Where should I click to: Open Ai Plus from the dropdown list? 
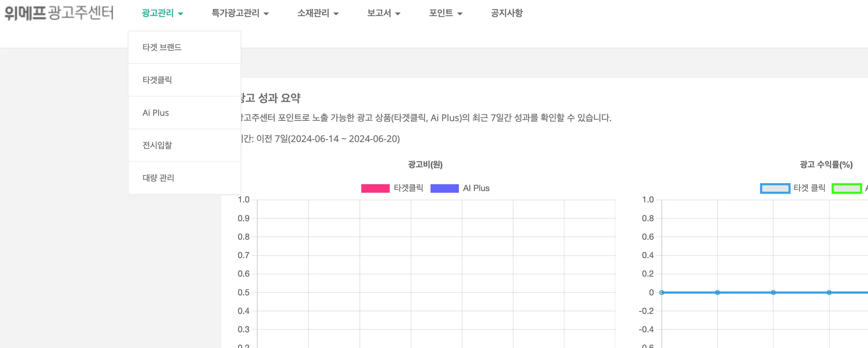(156, 113)
